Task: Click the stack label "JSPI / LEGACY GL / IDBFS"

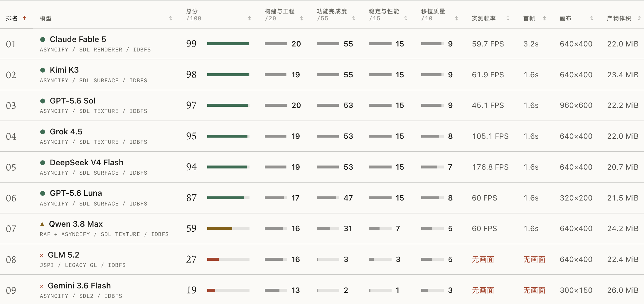Action: pyautogui.click(x=83, y=265)
